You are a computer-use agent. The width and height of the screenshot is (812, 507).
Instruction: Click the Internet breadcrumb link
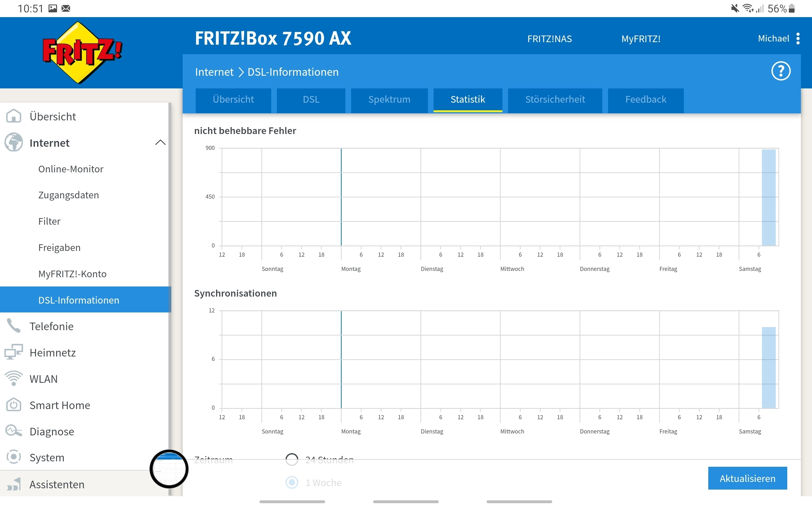point(214,72)
